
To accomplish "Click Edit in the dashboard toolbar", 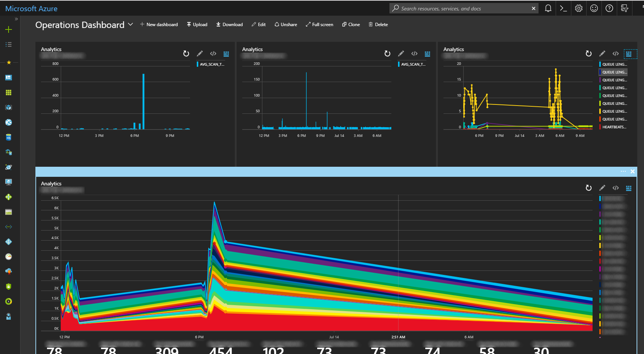I will 258,25.
